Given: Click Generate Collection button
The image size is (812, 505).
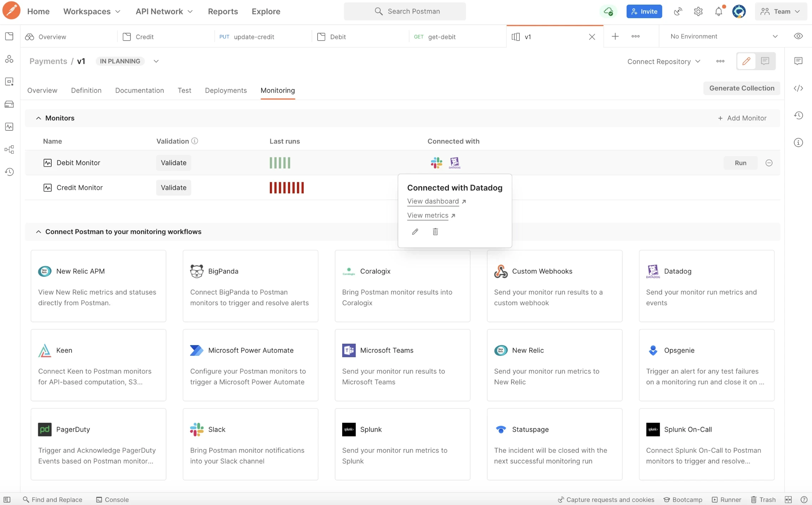Looking at the screenshot, I should (741, 88).
